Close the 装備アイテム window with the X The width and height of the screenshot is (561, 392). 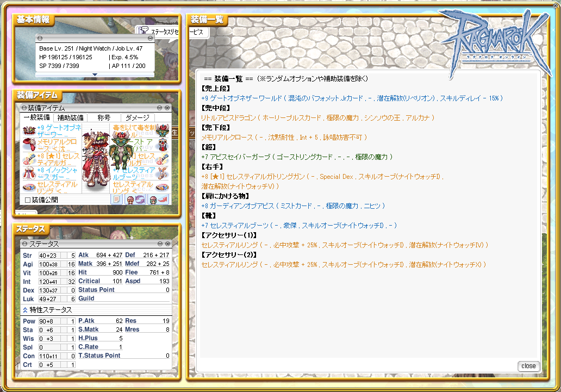pyautogui.click(x=167, y=108)
